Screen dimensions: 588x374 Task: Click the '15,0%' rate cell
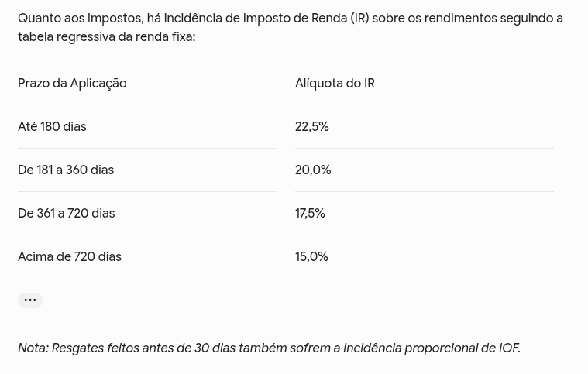click(311, 257)
